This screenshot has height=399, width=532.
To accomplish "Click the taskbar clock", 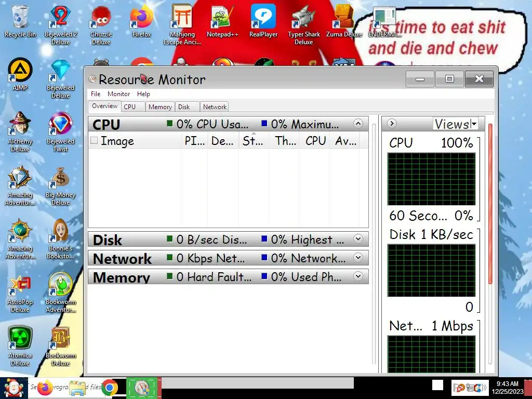I will [x=507, y=388].
